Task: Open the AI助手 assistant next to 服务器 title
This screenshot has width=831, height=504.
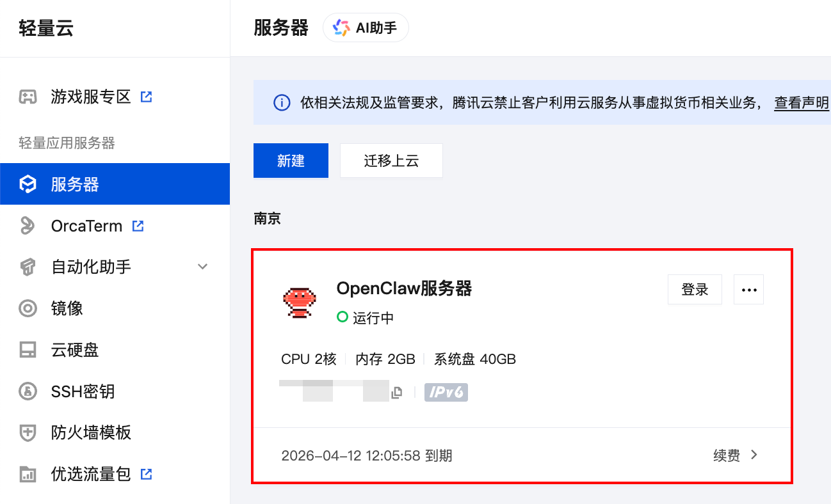Action: tap(366, 27)
